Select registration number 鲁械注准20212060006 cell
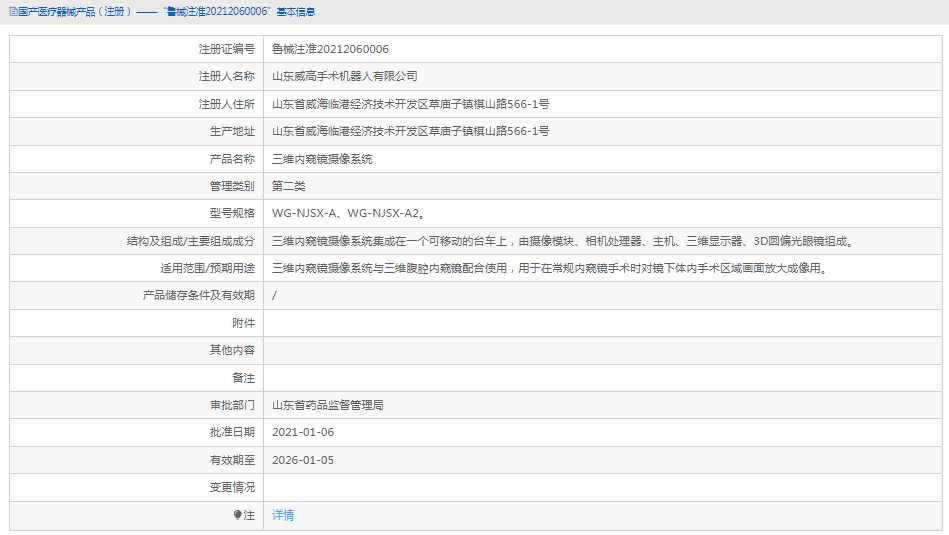 (330, 49)
